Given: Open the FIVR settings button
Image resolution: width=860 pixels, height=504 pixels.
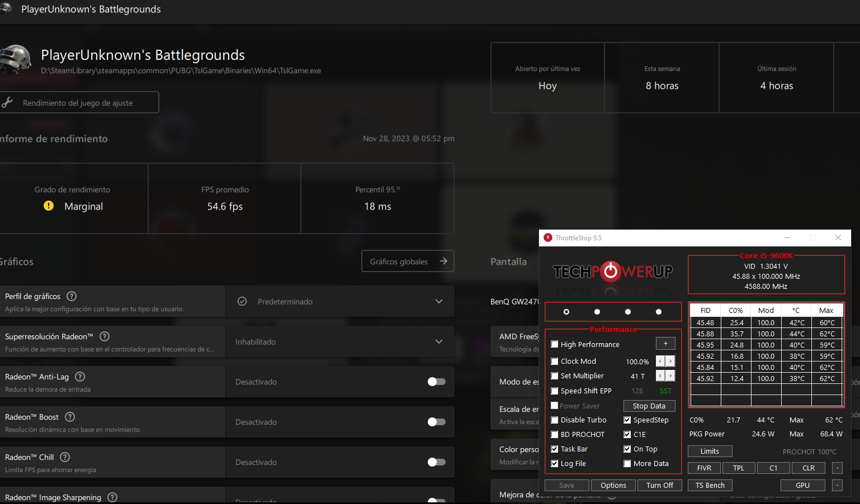Looking at the screenshot, I should [705, 468].
